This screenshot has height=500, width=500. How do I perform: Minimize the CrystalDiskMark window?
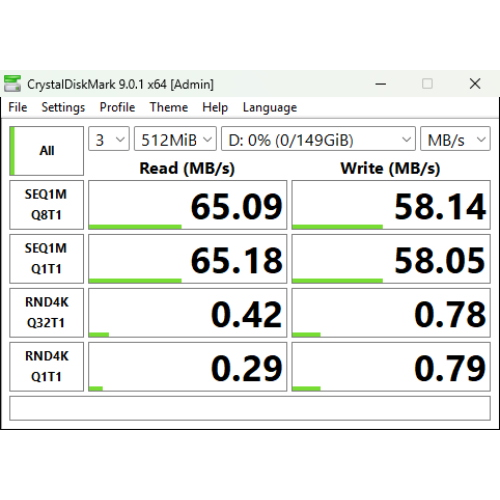point(381,84)
